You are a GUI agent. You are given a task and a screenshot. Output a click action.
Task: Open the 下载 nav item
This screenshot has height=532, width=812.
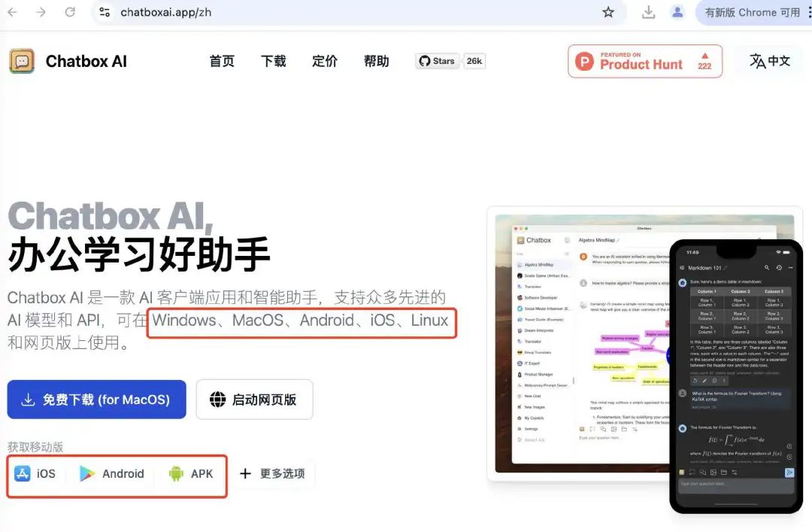coord(274,61)
